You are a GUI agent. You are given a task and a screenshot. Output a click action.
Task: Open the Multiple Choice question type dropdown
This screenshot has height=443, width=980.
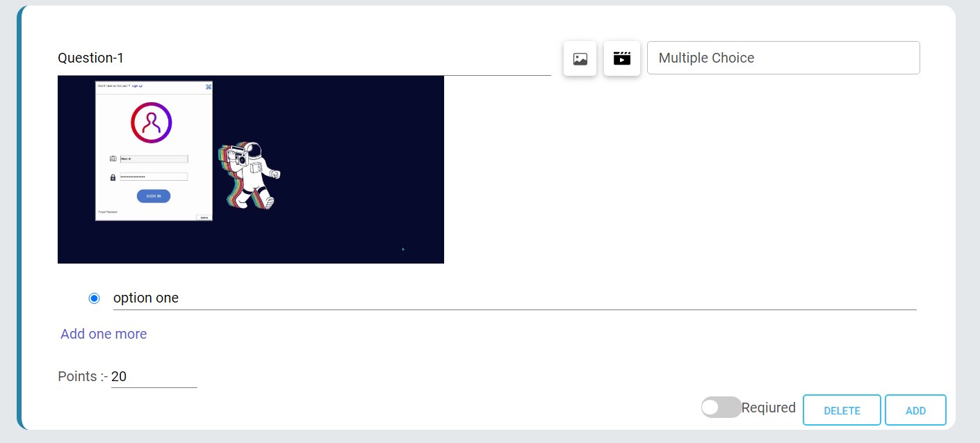pyautogui.click(x=783, y=58)
